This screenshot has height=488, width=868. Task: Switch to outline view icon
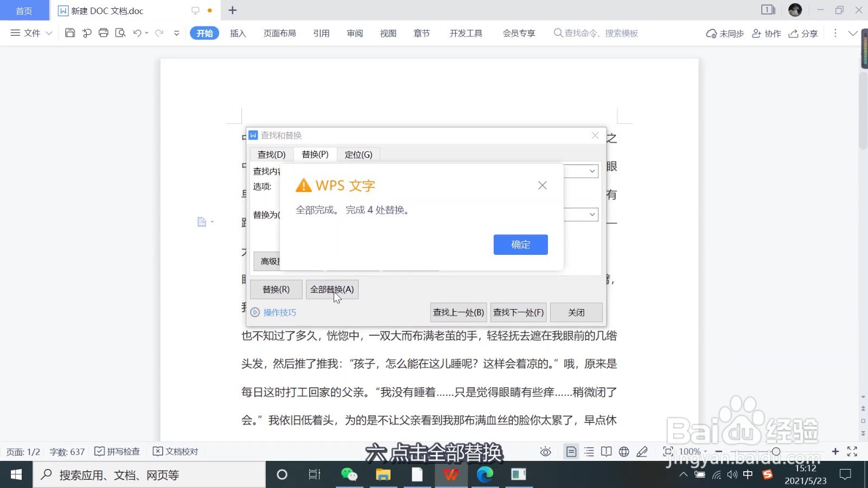pos(589,451)
